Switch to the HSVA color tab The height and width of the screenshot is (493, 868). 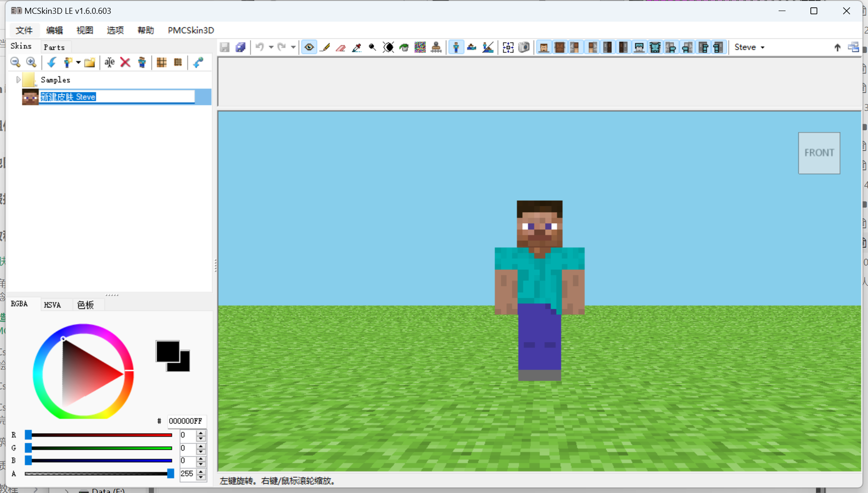tap(53, 305)
